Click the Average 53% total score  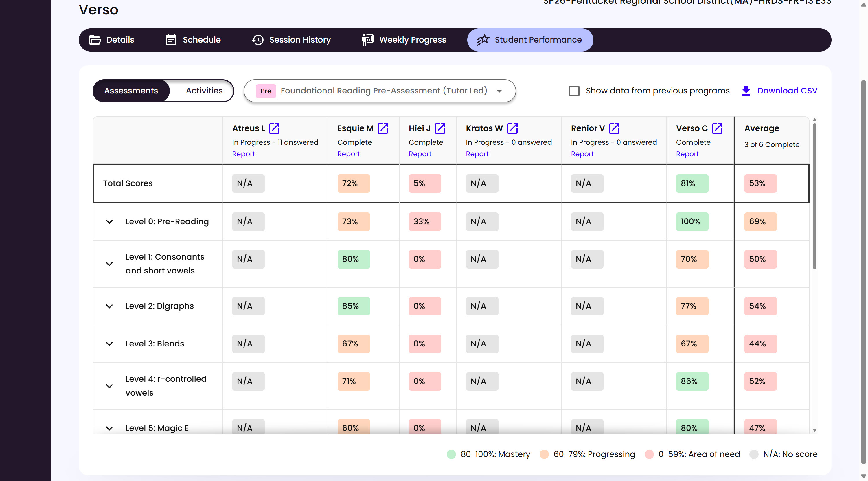click(760, 183)
